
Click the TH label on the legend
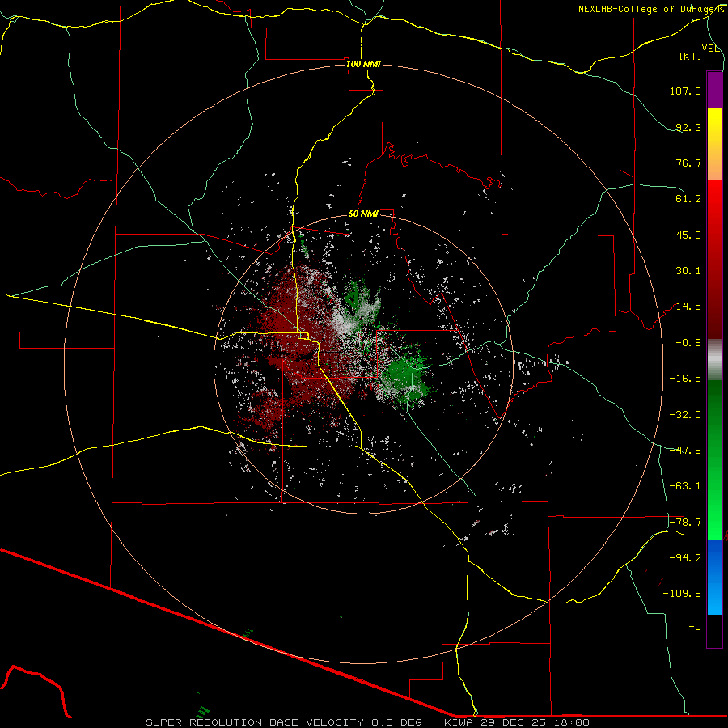coord(695,630)
